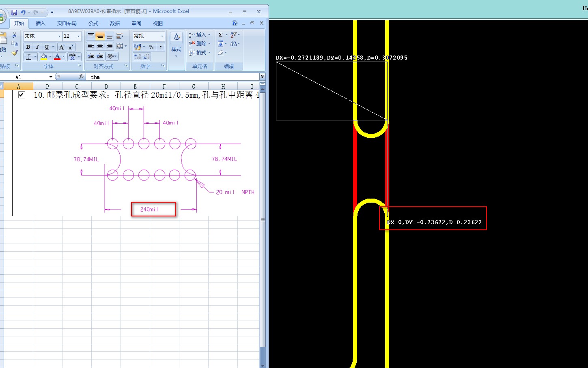
Task: Click the Save icon in quick access toolbar
Action: point(14,13)
